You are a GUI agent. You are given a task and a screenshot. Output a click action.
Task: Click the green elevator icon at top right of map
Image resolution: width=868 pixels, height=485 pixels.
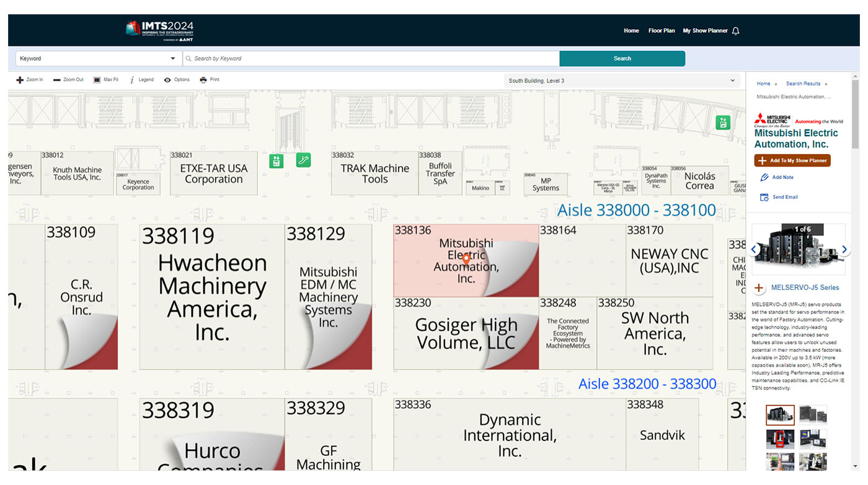click(x=723, y=123)
